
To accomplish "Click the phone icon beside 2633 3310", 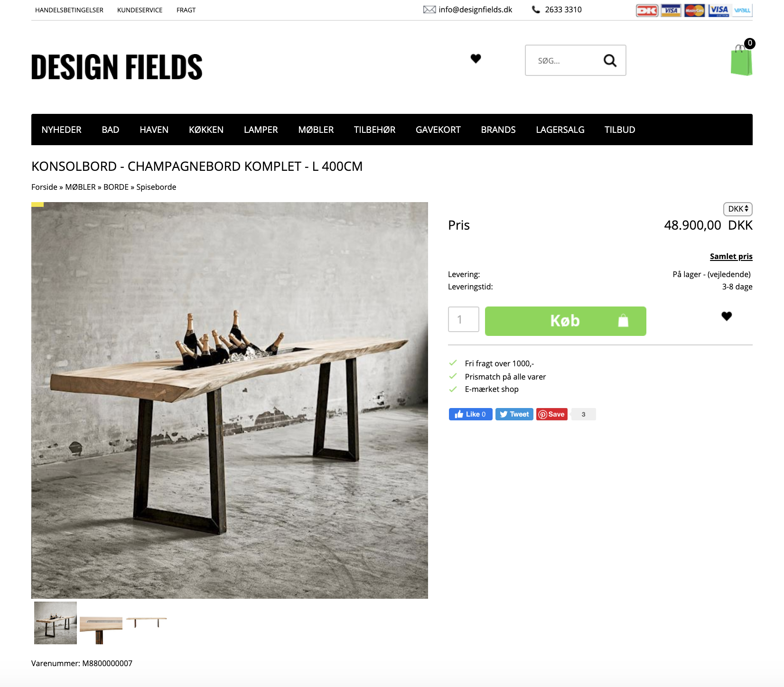I will point(536,9).
